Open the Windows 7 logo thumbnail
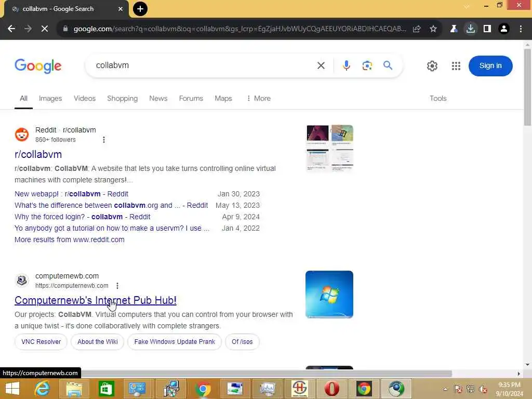Screen dimensions: 532x399 point(329,295)
